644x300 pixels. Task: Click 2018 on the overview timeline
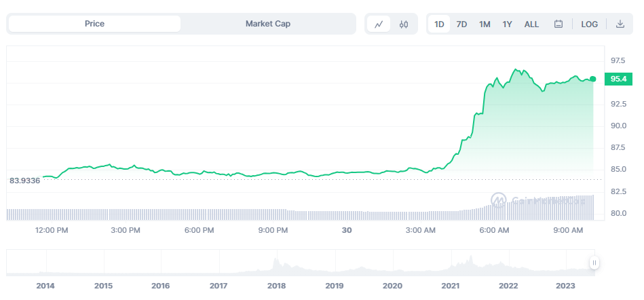tap(276, 286)
